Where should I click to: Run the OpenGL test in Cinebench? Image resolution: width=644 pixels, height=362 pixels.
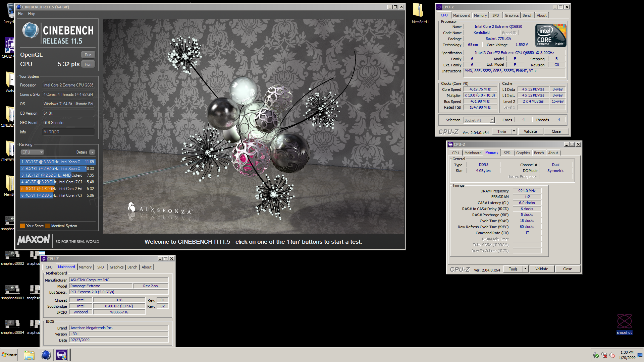[88, 55]
